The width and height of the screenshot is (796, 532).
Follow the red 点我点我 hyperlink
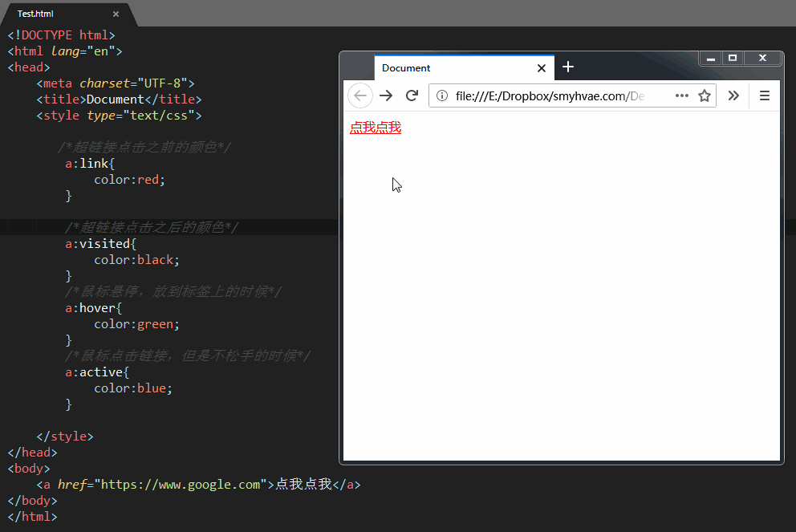[375, 127]
